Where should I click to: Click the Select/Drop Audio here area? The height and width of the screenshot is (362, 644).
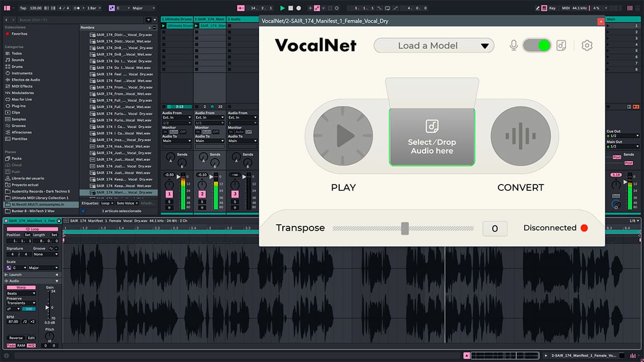coord(431,137)
